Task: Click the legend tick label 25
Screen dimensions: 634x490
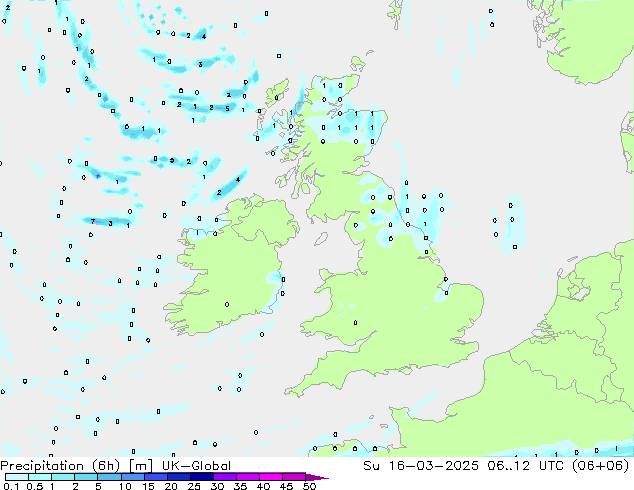Action: [193, 487]
